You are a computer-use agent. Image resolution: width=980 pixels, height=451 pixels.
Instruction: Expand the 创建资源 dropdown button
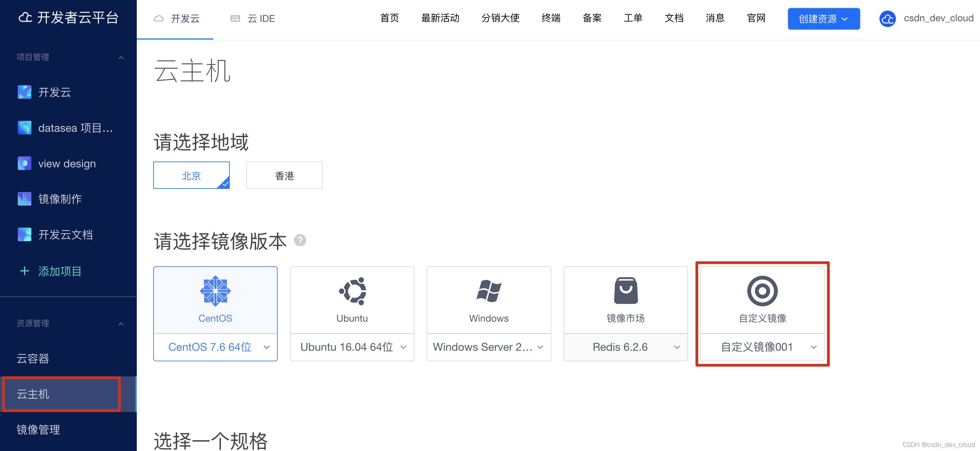click(824, 18)
